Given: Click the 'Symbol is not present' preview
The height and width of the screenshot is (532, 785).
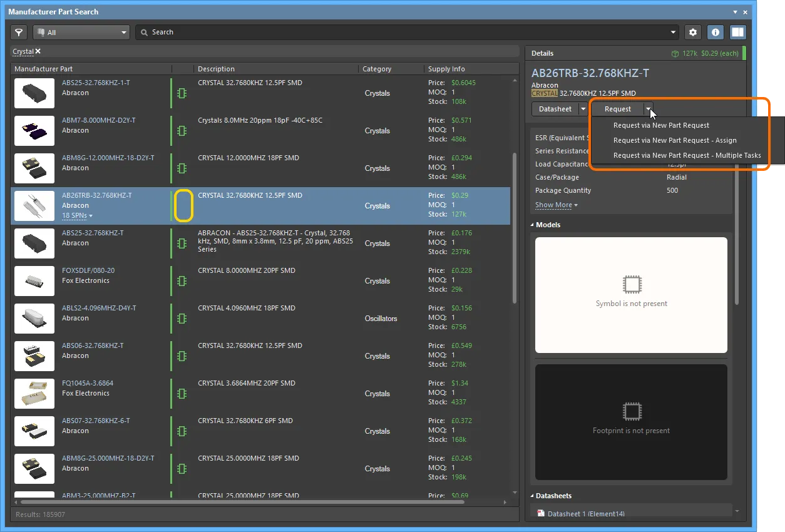Looking at the screenshot, I should [x=631, y=295].
